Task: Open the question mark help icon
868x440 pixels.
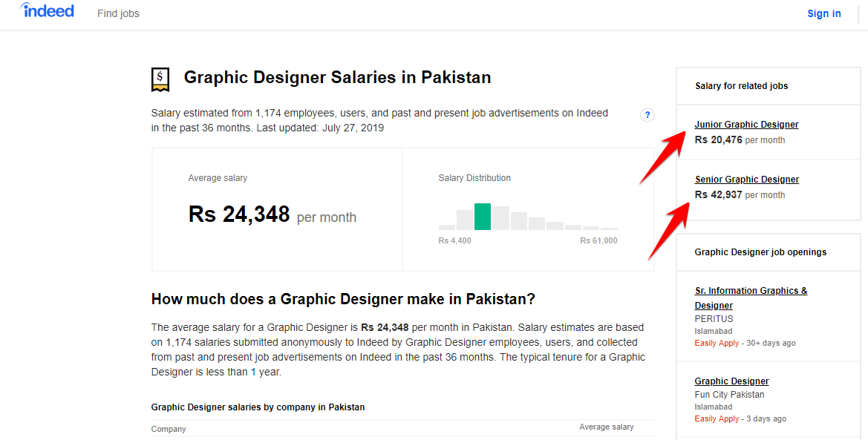Action: 647,115
